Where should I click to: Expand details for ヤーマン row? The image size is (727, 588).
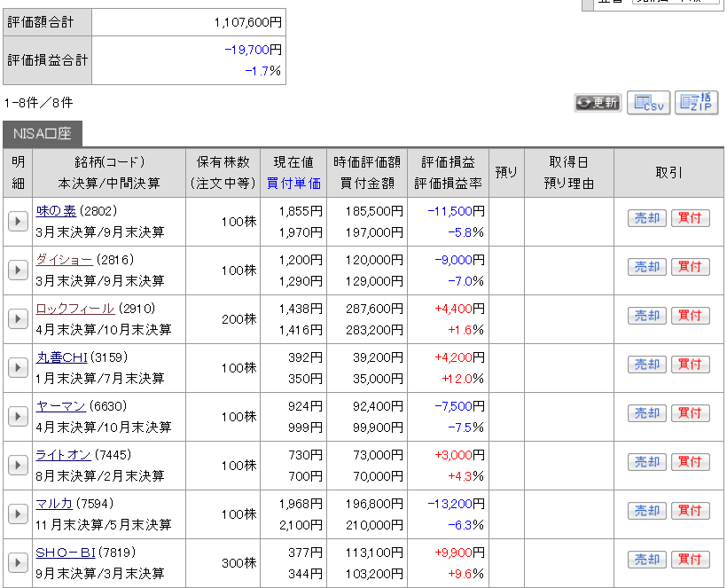18,417
